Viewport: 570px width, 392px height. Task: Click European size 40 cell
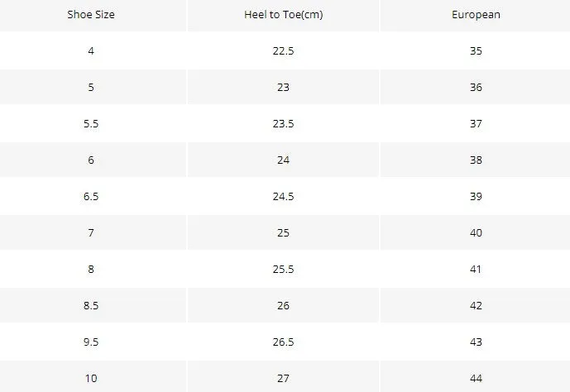tap(476, 232)
